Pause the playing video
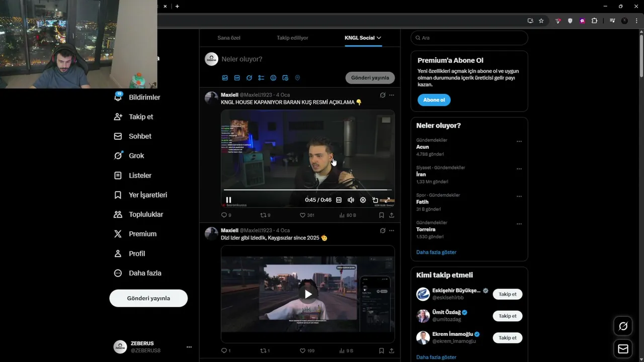 228,200
